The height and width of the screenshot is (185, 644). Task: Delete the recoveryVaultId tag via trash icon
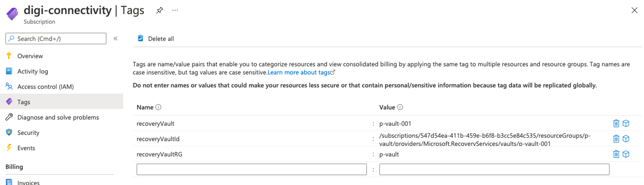click(616, 139)
